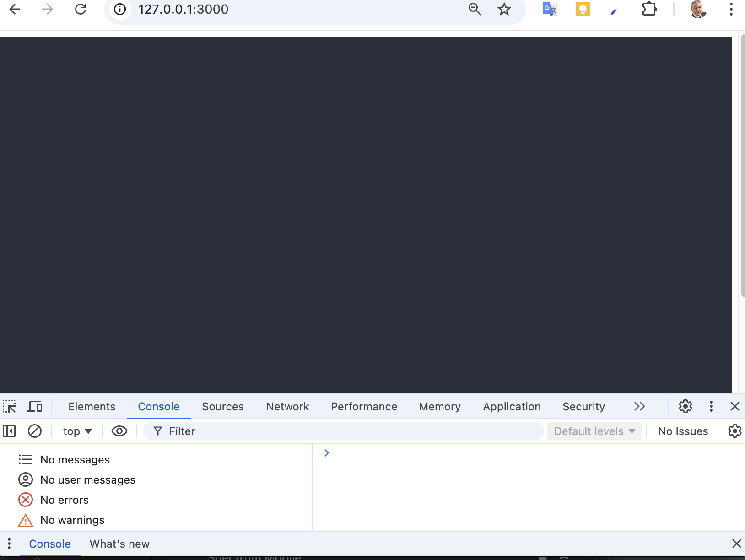745x560 pixels.
Task: Select the No warnings row
Action: (156, 520)
